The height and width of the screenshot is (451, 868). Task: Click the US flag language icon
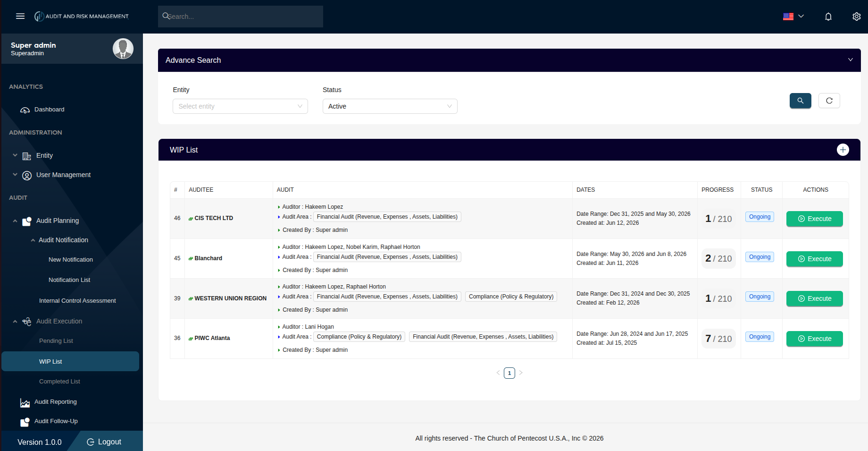point(788,17)
